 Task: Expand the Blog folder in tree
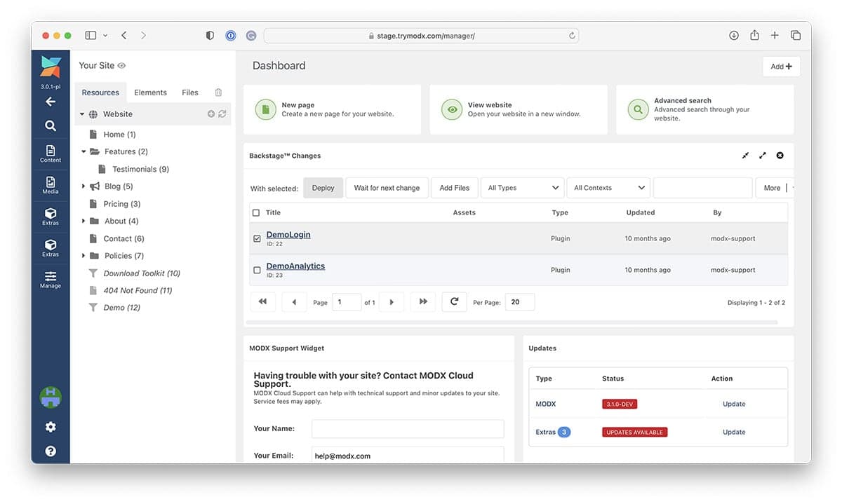pyautogui.click(x=83, y=186)
